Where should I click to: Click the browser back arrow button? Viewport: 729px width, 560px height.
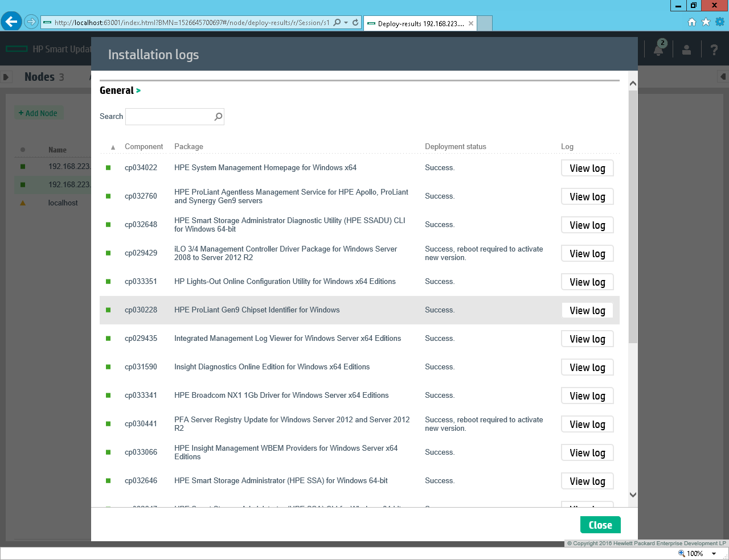tap(11, 22)
